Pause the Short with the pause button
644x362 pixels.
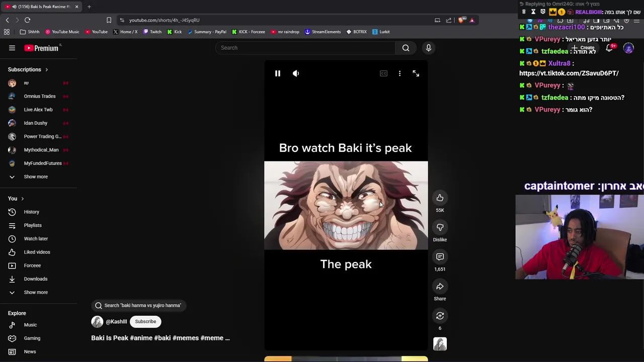pos(277,73)
